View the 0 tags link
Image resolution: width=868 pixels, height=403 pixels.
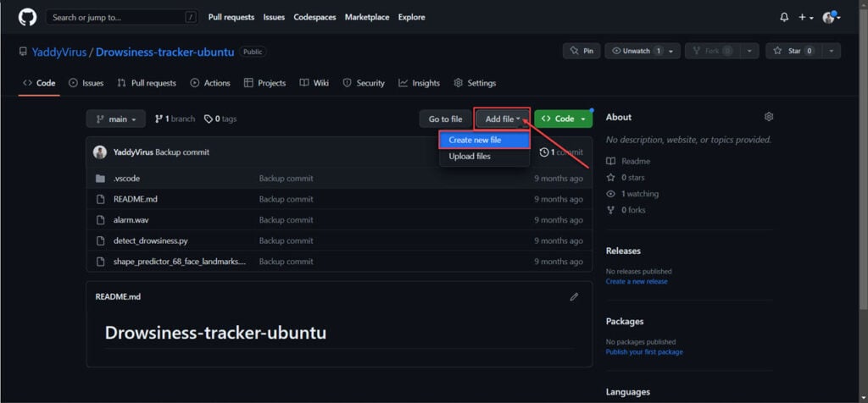pyautogui.click(x=220, y=119)
